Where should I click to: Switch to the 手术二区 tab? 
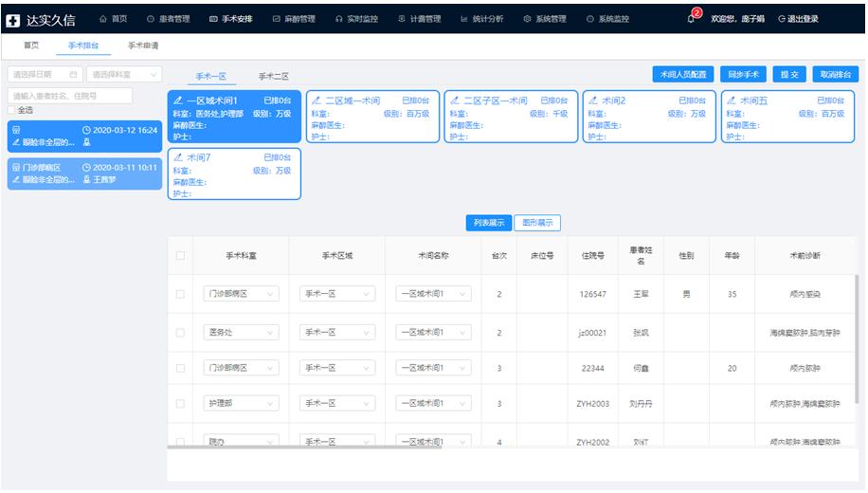[x=273, y=76]
